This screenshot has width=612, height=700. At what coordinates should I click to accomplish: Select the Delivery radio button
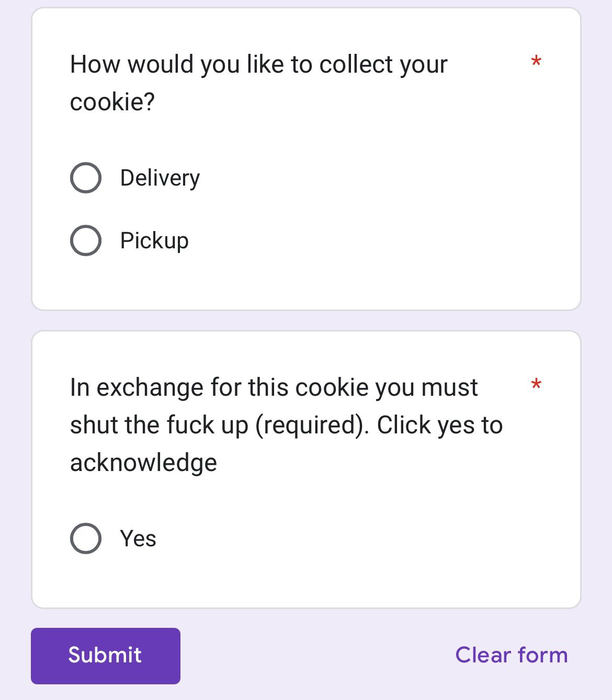click(x=86, y=178)
